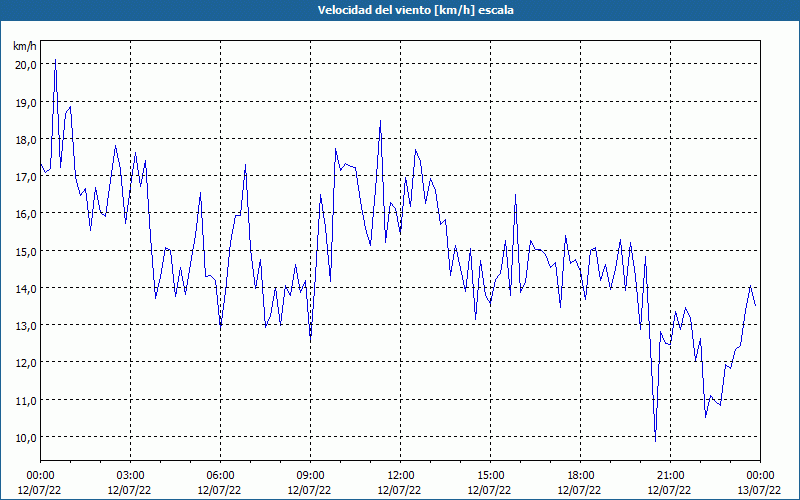
Task: Click the 03:00 time axis label
Action: click(130, 476)
